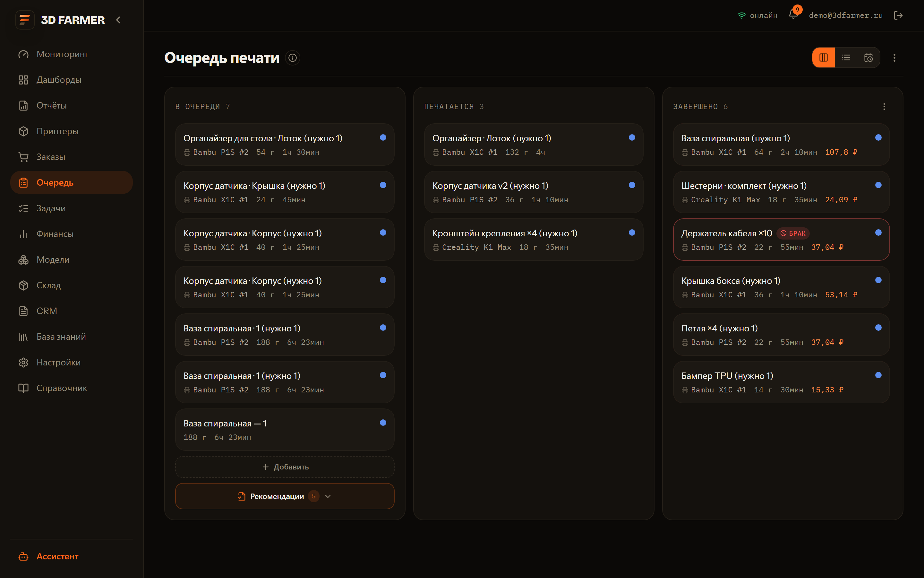The height and width of the screenshot is (578, 924).
Task: Click the CRM document icon
Action: 23,311
